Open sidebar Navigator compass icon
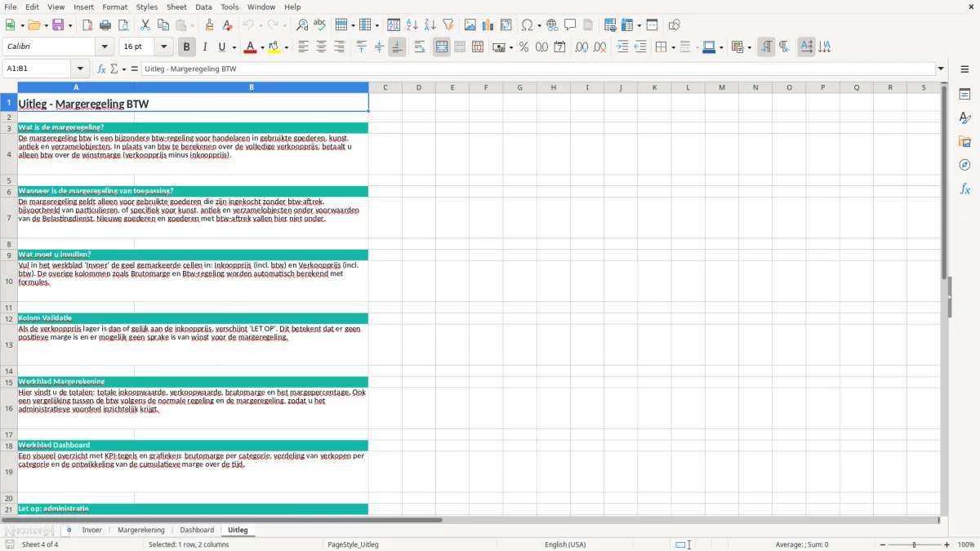Screen dimensions: 980x551 tap(964, 166)
